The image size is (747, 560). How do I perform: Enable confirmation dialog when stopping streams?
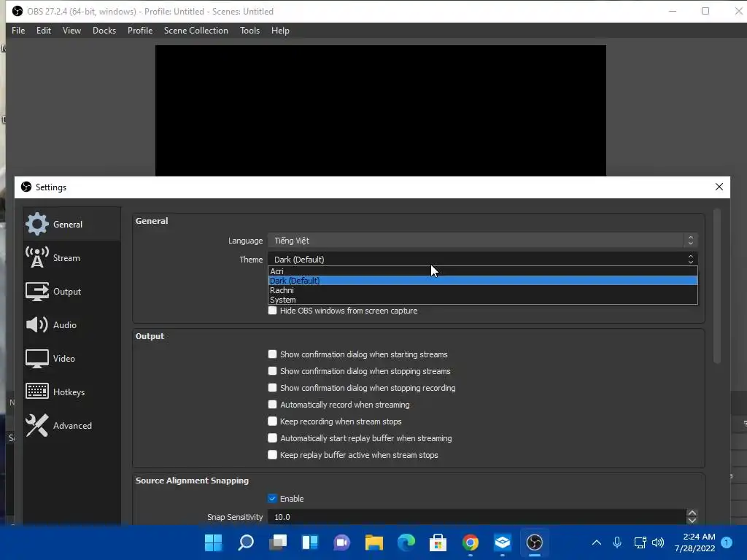273,371
